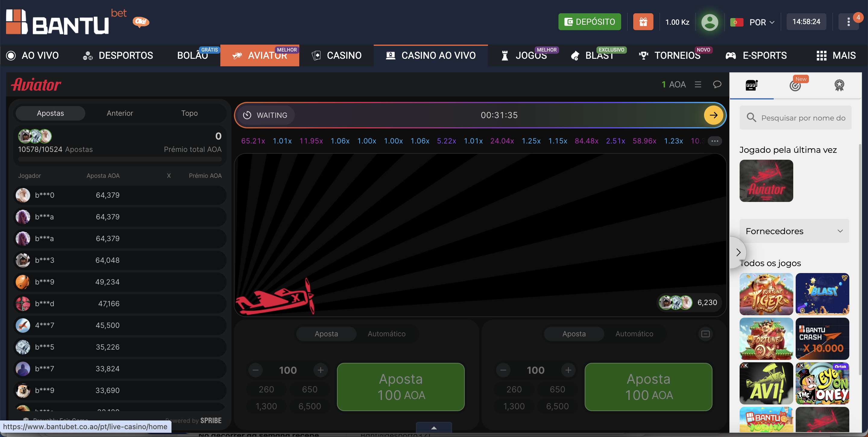
Task: Click the Pesquisar game search field
Action: pyautogui.click(x=796, y=117)
